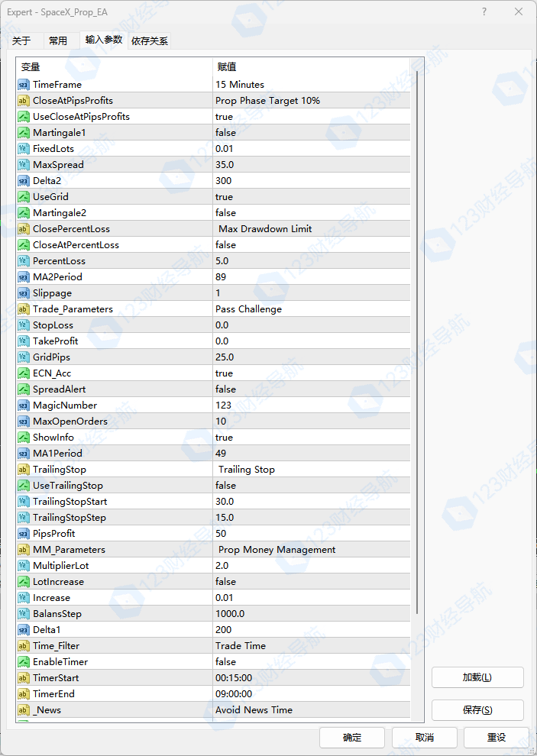Click the CloseAtPipsProfits string icon
537x756 pixels.
(x=23, y=101)
